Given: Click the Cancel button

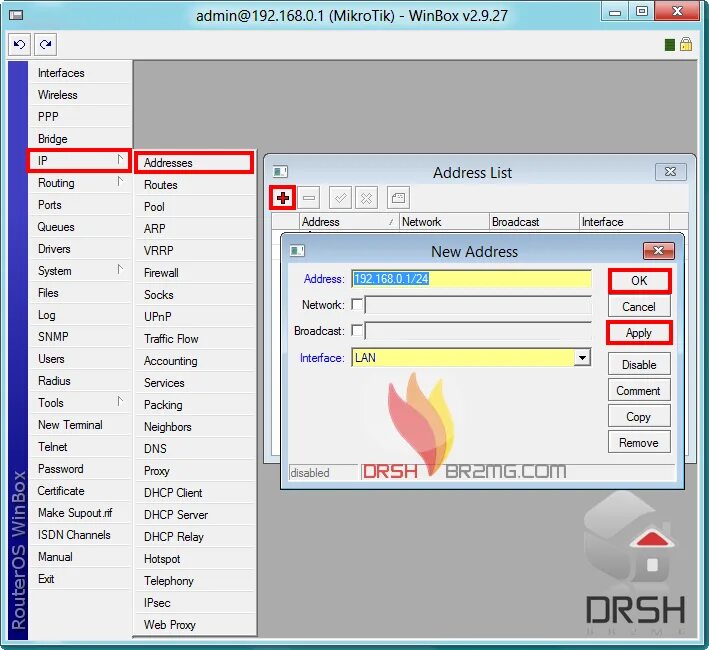Looking at the screenshot, I should tap(639, 307).
